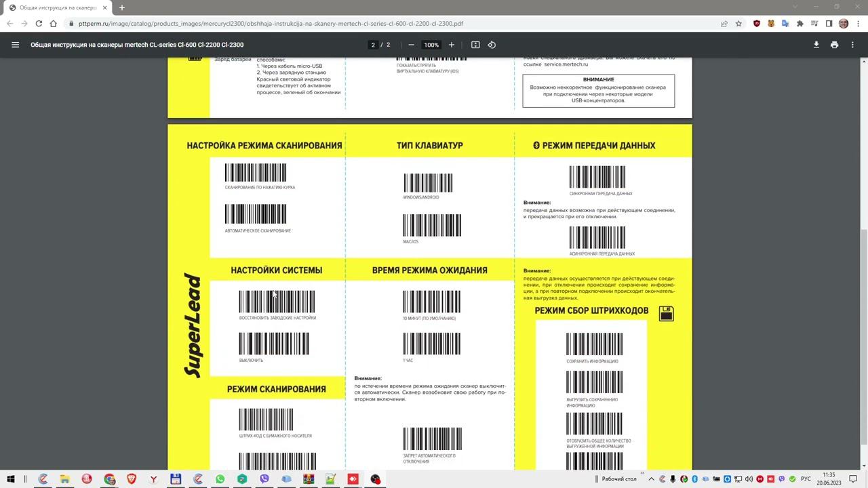
Task: Bookmark this page with the star
Action: [739, 23]
